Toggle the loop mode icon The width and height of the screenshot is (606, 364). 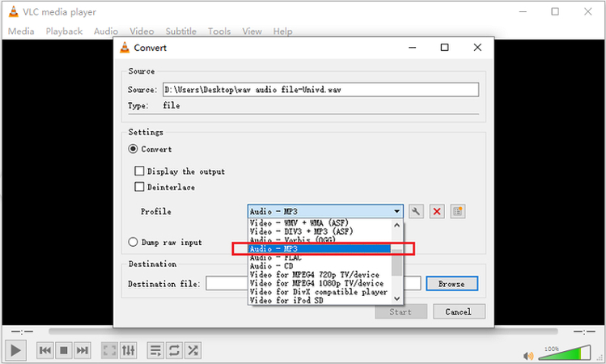pos(174,350)
